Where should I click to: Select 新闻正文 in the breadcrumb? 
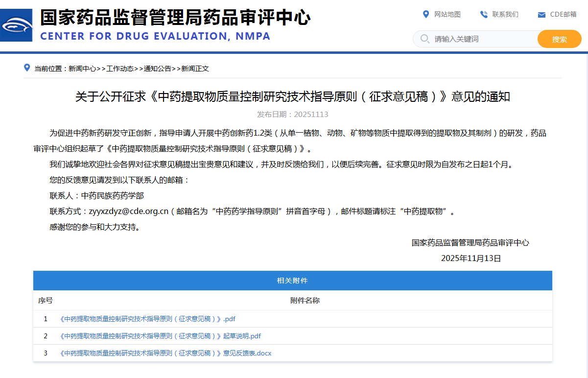pyautogui.click(x=195, y=69)
